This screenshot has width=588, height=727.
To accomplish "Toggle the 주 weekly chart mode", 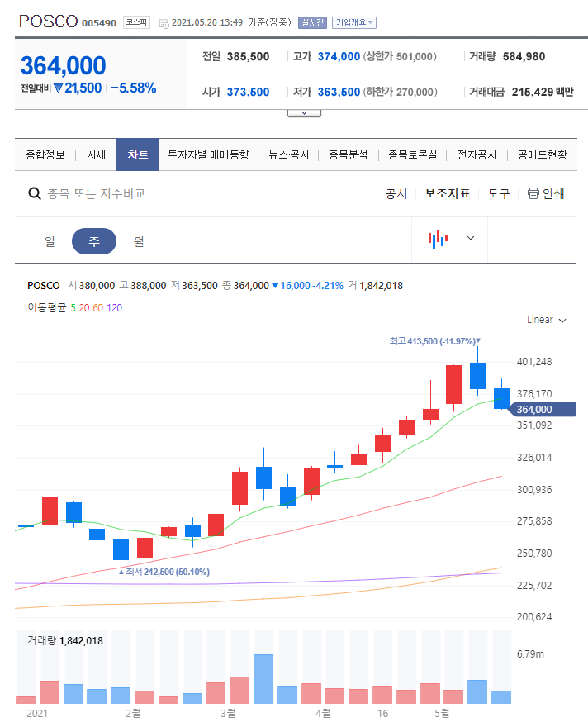I will 94,240.
